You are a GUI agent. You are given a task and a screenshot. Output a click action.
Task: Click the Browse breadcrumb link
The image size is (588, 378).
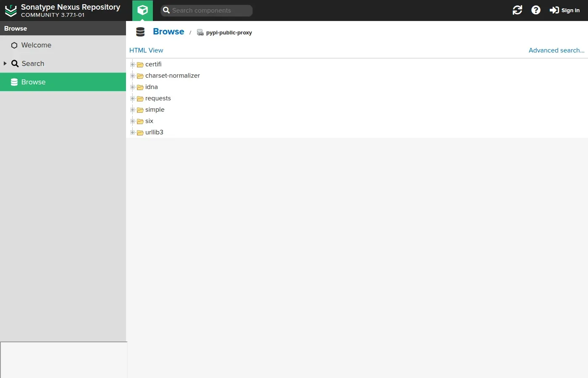click(168, 31)
